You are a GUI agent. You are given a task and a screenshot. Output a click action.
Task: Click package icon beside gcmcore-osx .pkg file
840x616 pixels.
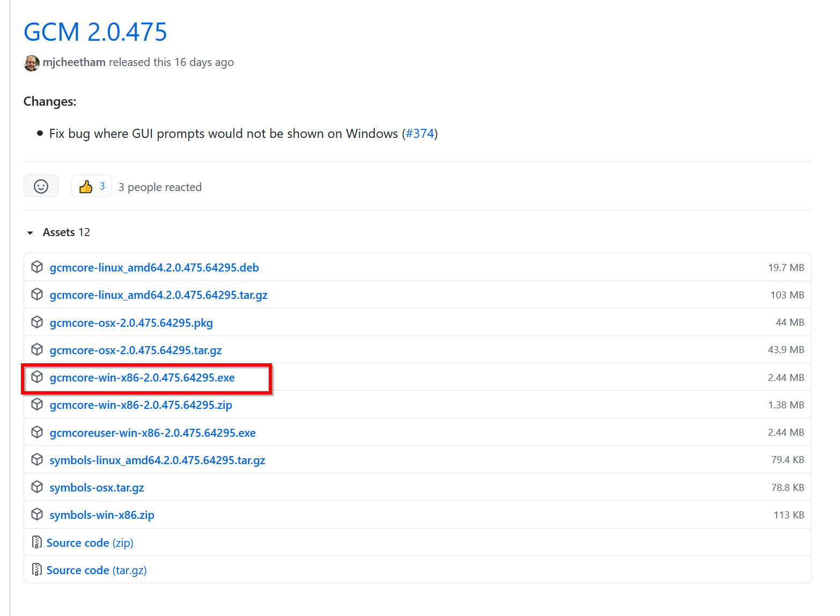(37, 322)
